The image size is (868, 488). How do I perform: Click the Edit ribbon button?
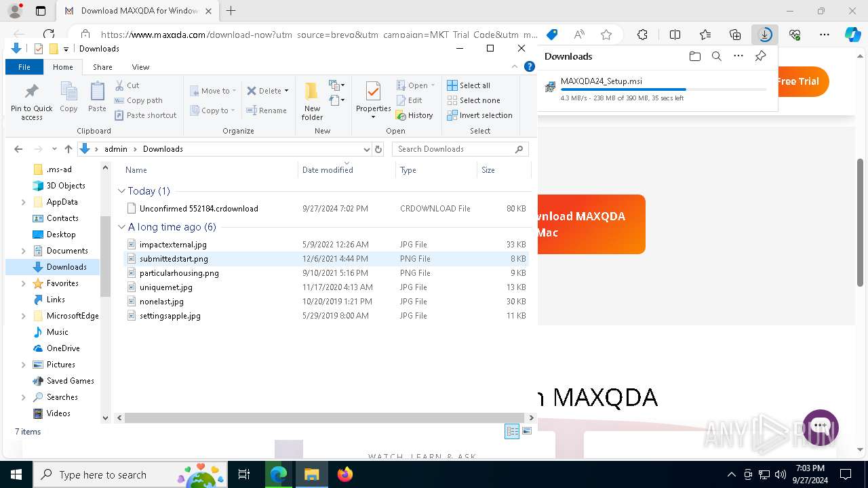[x=409, y=100]
